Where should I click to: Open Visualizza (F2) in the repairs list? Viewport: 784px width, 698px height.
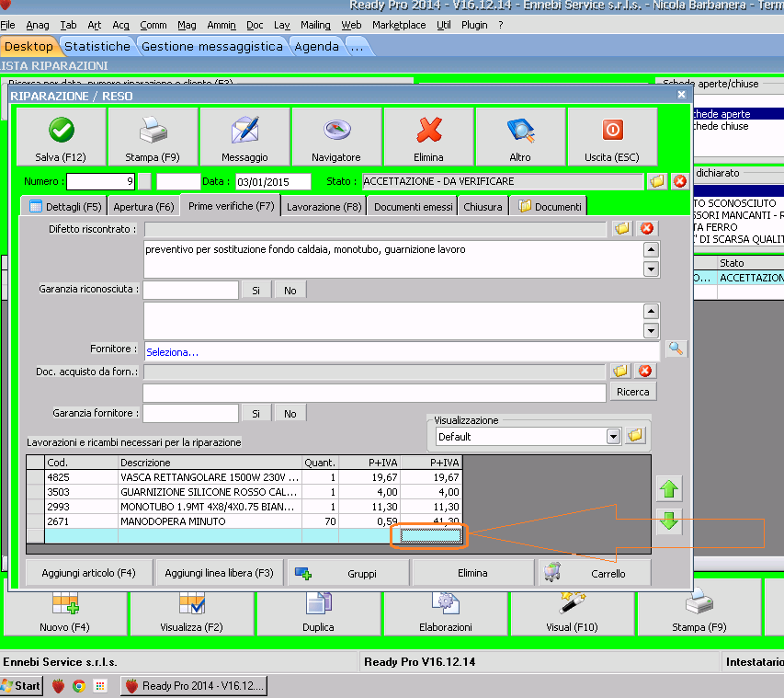[192, 613]
